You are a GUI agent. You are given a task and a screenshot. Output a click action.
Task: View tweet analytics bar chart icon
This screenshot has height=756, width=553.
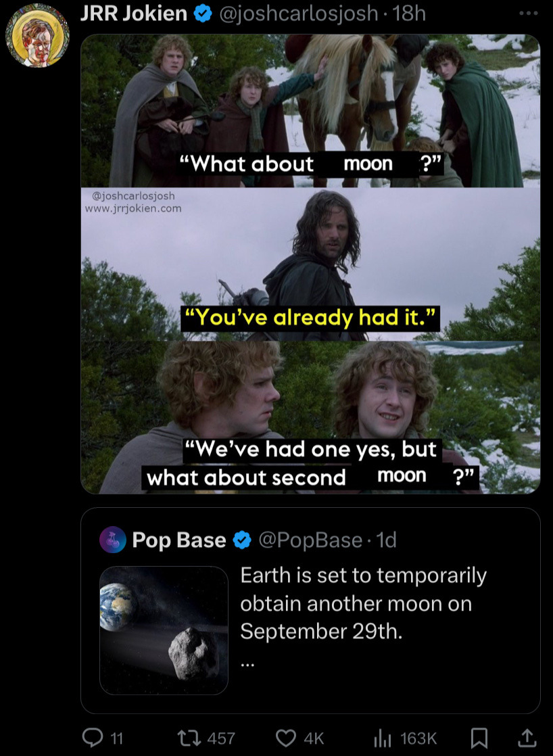383,738
